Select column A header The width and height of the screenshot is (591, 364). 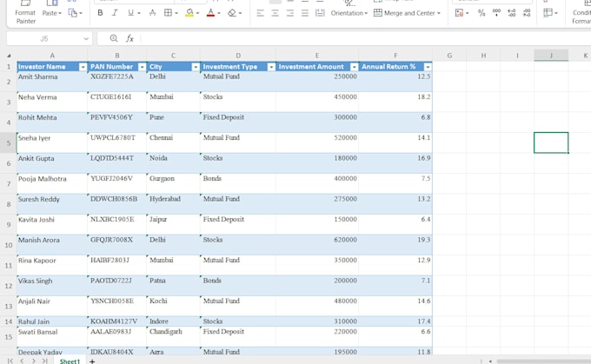pyautogui.click(x=52, y=56)
